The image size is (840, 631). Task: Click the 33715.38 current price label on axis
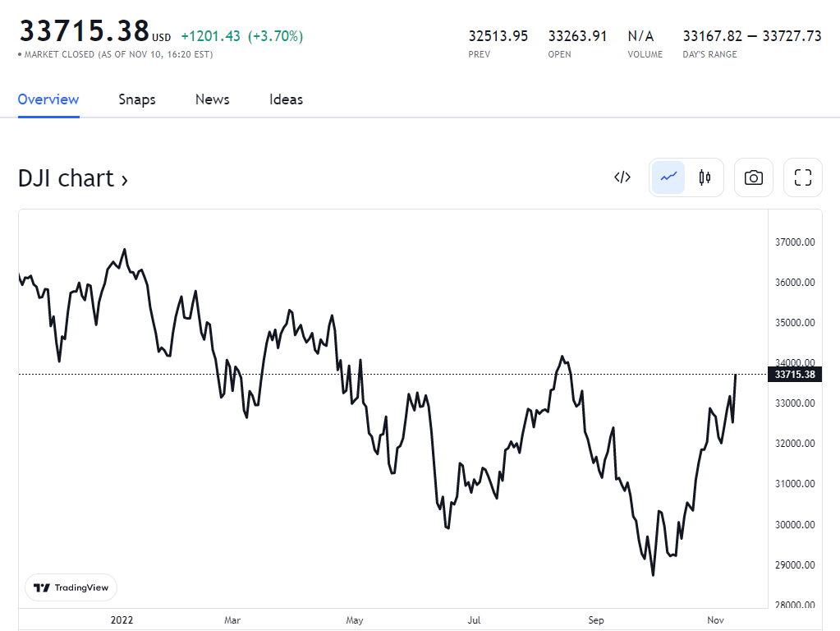[x=794, y=375]
